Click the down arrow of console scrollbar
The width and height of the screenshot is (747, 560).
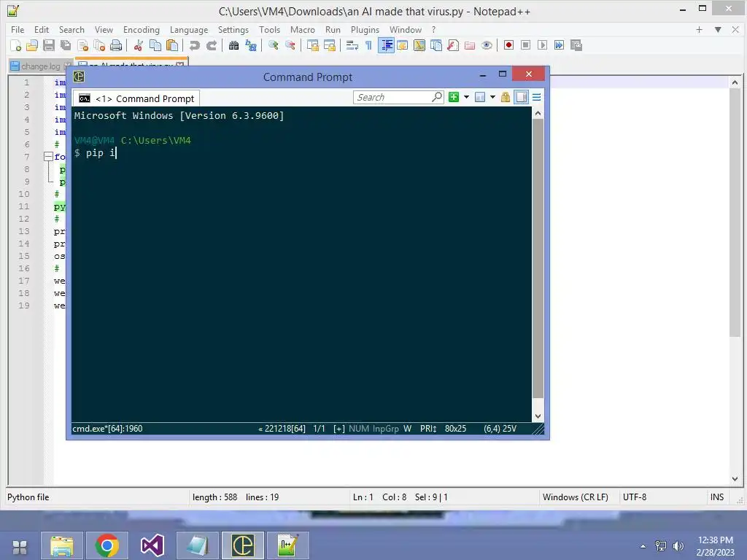coord(538,416)
